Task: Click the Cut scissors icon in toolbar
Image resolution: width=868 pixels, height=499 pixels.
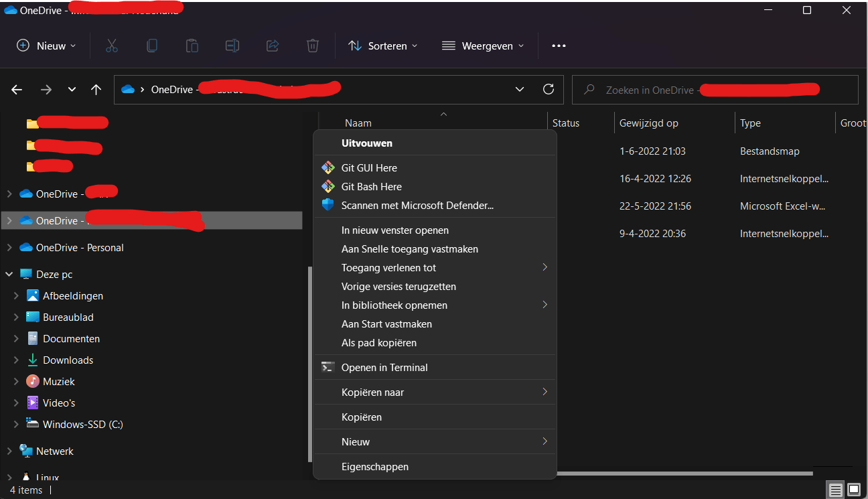Action: [x=112, y=46]
